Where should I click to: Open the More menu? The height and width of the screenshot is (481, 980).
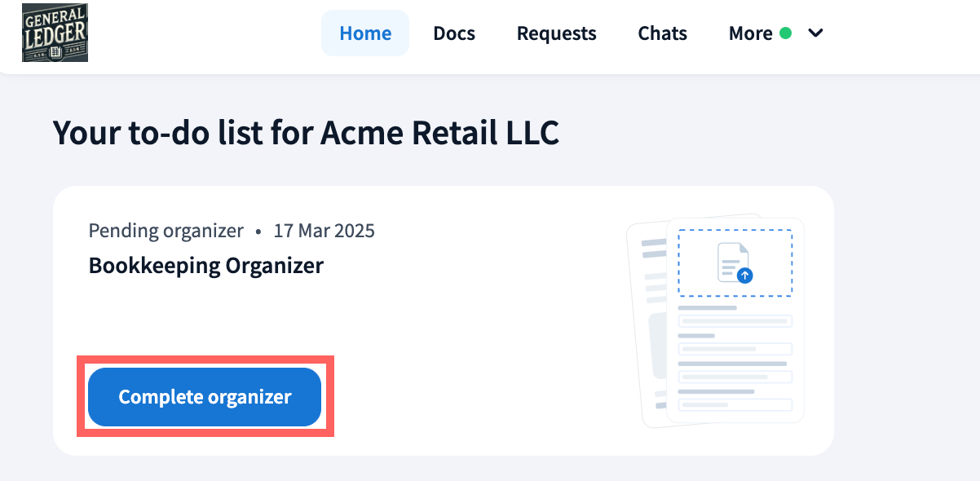750,33
